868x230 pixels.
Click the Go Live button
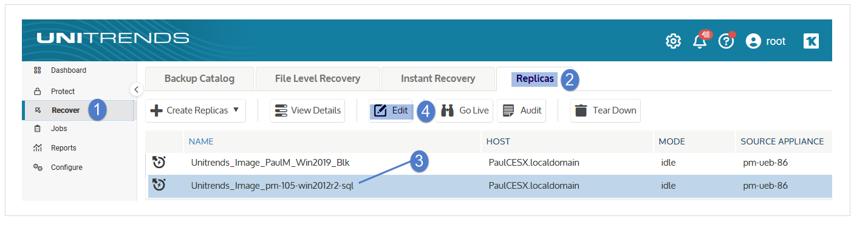(465, 110)
